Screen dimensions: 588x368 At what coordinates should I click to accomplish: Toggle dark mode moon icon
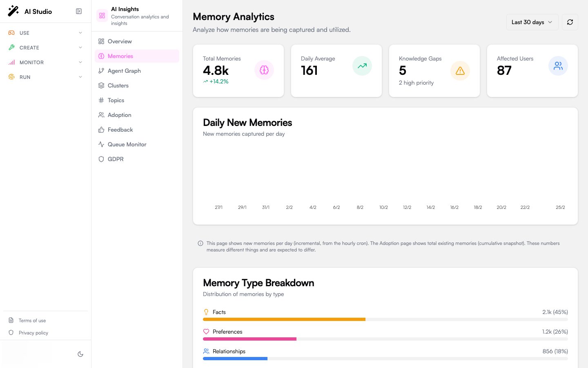(80, 354)
